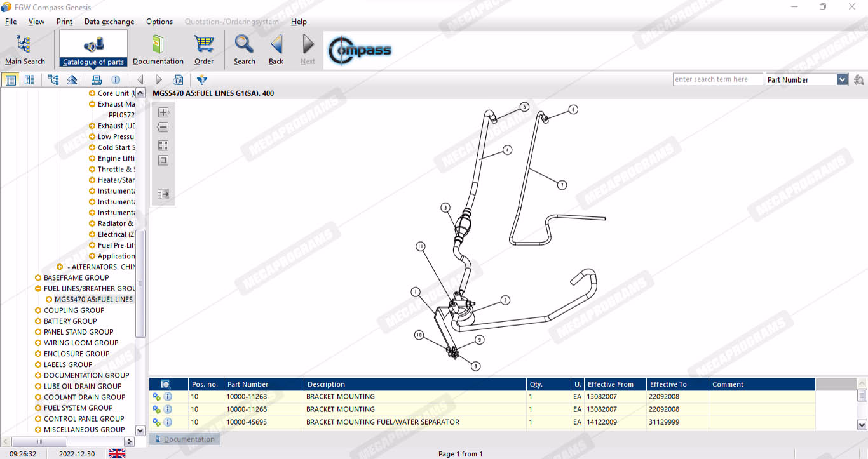
Task: Click the greyed Next arrow button
Action: point(308,50)
